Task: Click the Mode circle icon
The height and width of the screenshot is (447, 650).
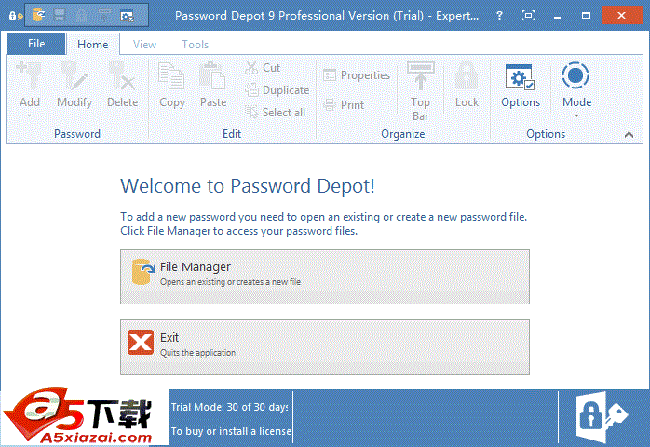Action: (576, 75)
